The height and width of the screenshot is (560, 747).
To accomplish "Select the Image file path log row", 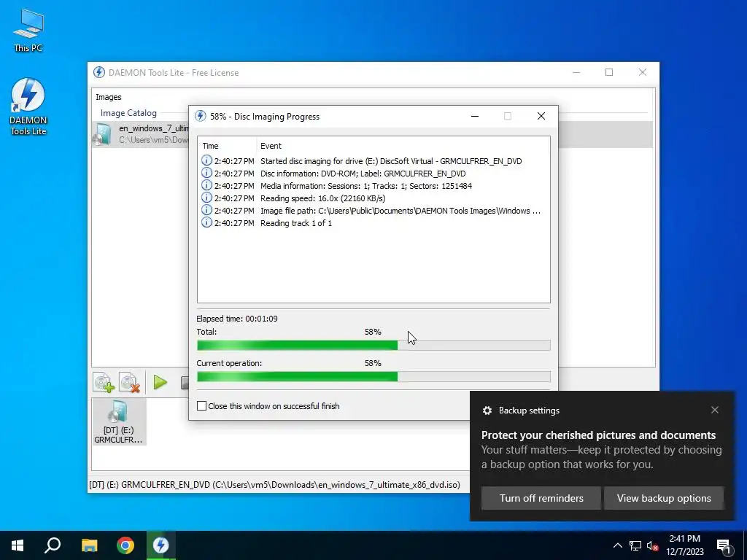I will [x=373, y=211].
